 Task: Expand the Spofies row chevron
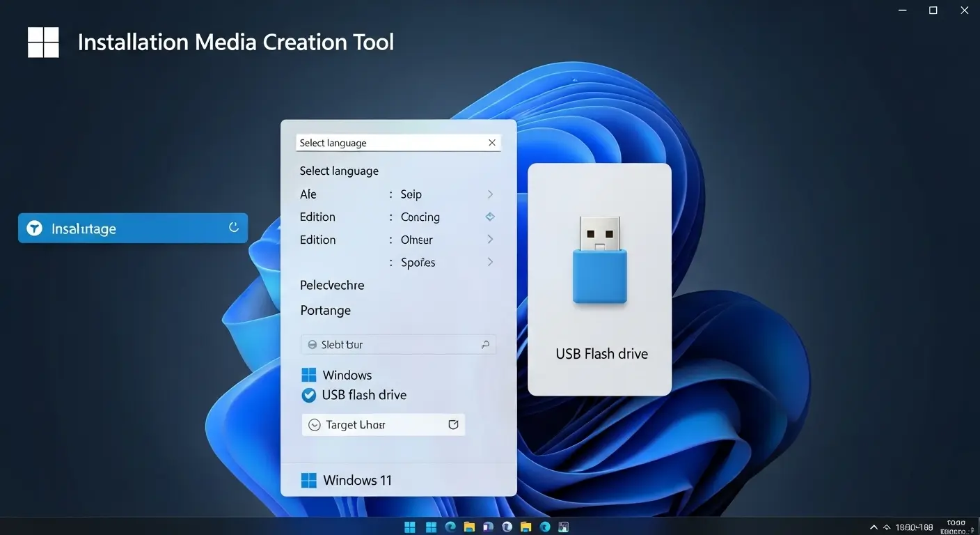click(x=490, y=263)
